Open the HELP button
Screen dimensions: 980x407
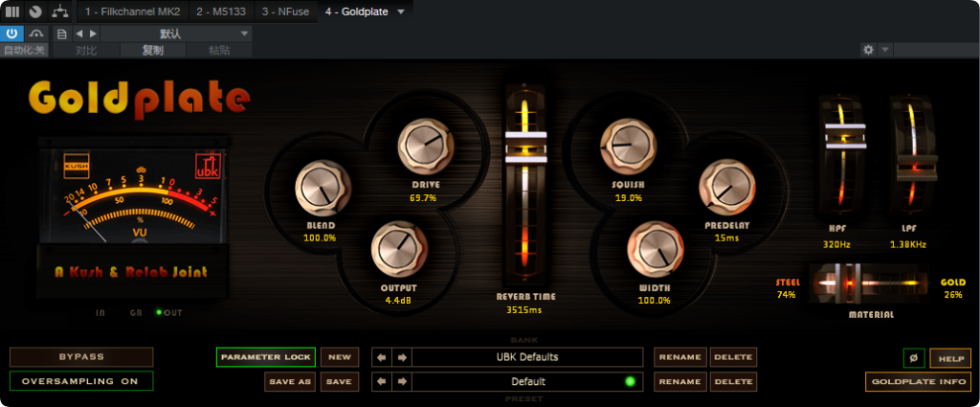click(x=950, y=358)
